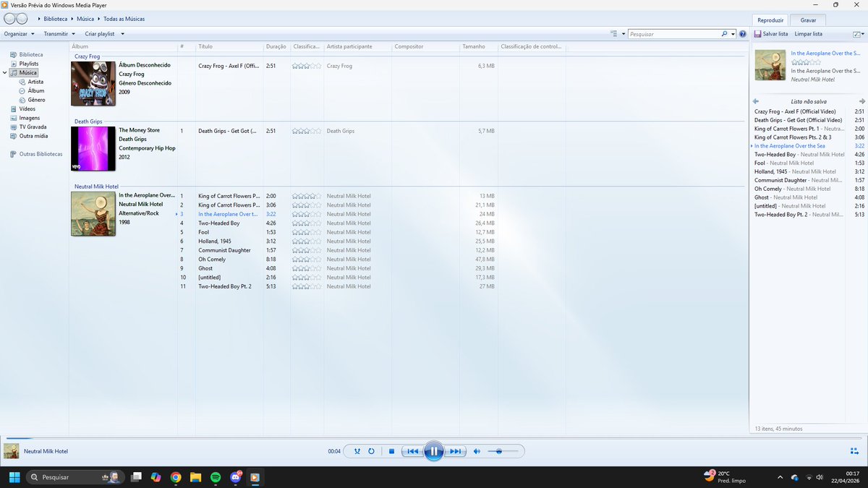Go to previous list arrow
Screen dimensions: 868x488
[757, 101]
